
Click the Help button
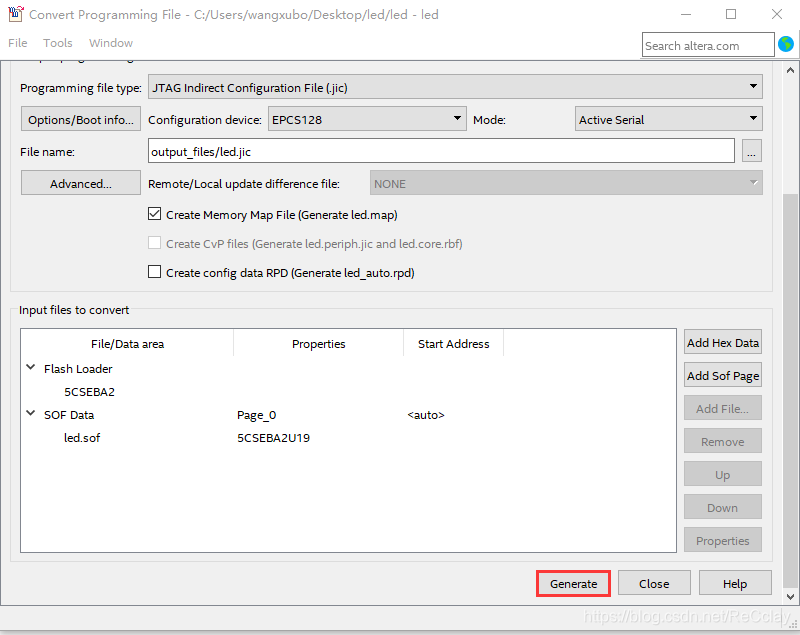735,583
